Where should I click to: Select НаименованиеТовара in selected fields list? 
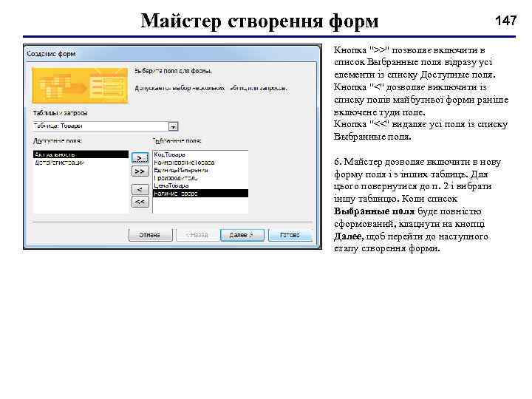(200, 162)
